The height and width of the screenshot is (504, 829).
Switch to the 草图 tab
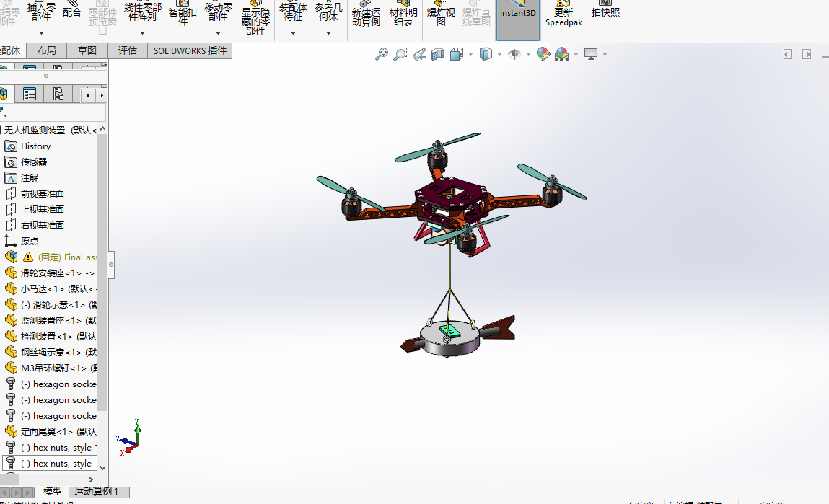[x=87, y=50]
